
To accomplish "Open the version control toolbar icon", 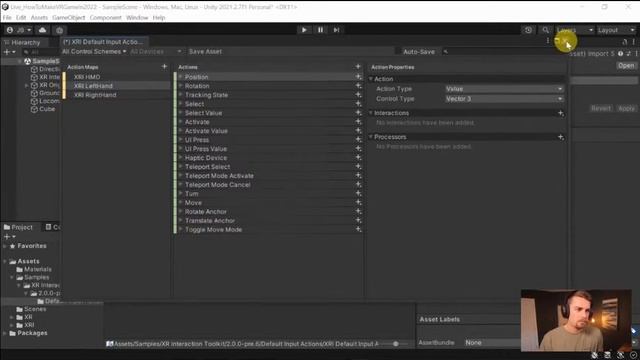I will click(60, 30).
